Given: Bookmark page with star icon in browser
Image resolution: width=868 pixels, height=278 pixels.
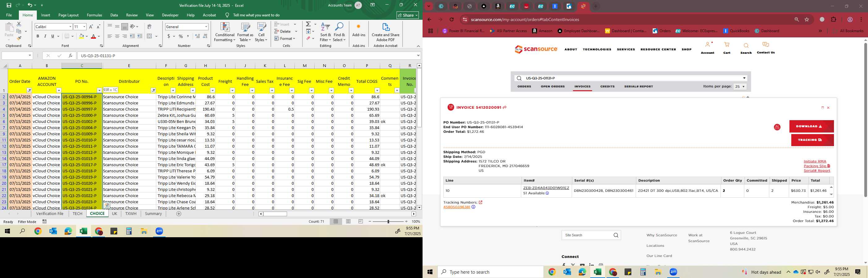Looking at the screenshot, I should pyautogui.click(x=807, y=19).
